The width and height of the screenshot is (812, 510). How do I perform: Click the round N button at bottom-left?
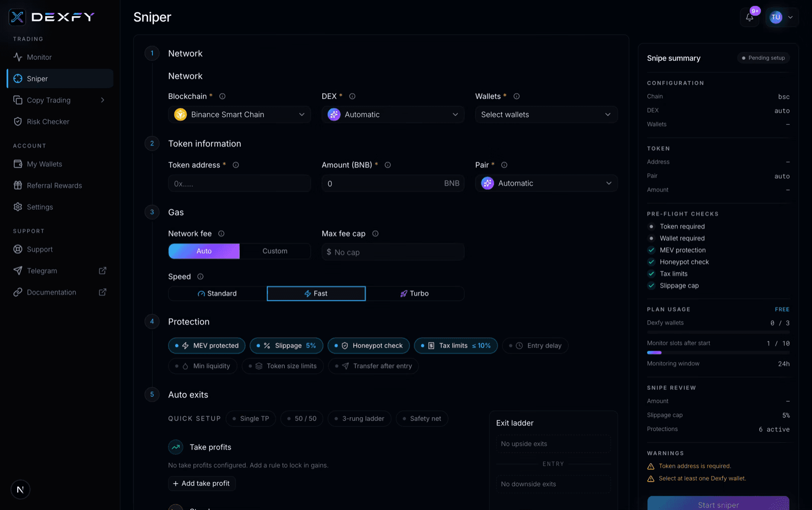[x=20, y=490]
